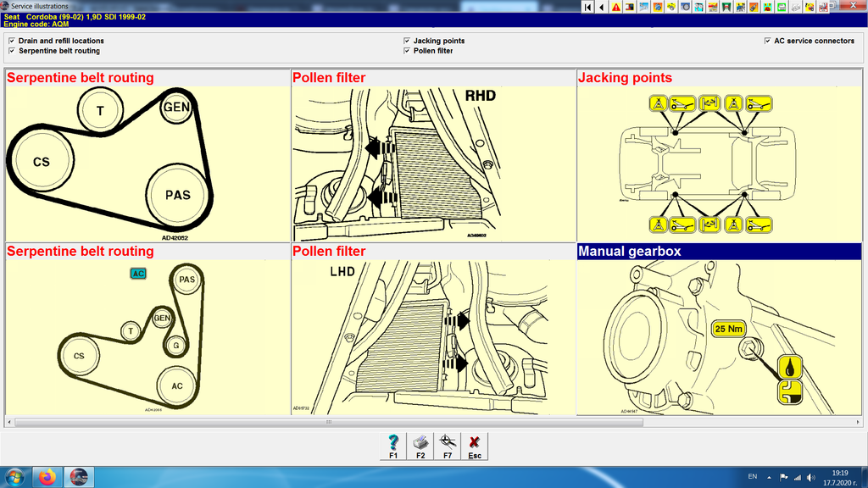868x488 pixels.
Task: Go back with the single left-arrow toolbar icon
Action: 602,7
